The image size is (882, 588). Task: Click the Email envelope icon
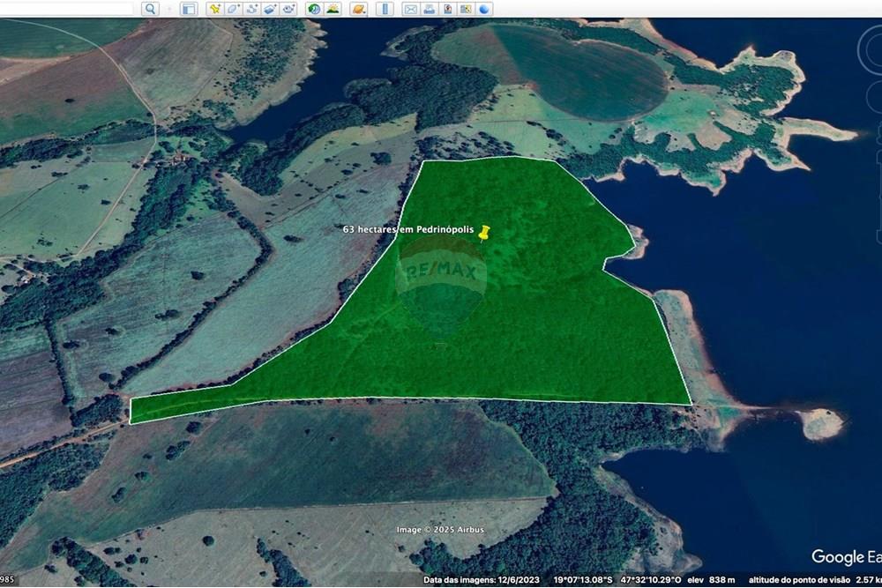pos(410,9)
